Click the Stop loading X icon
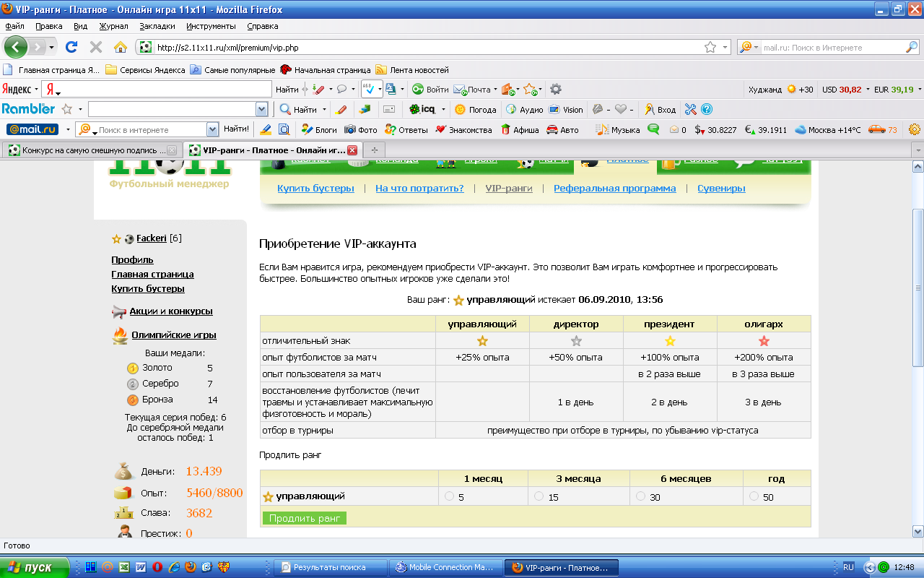The width and height of the screenshot is (924, 578). coord(95,47)
